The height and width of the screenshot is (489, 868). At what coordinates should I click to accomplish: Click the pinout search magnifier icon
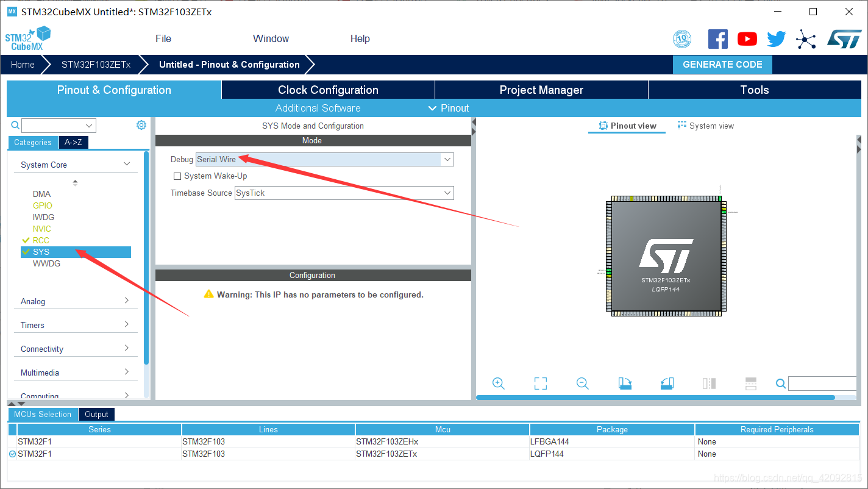point(780,384)
